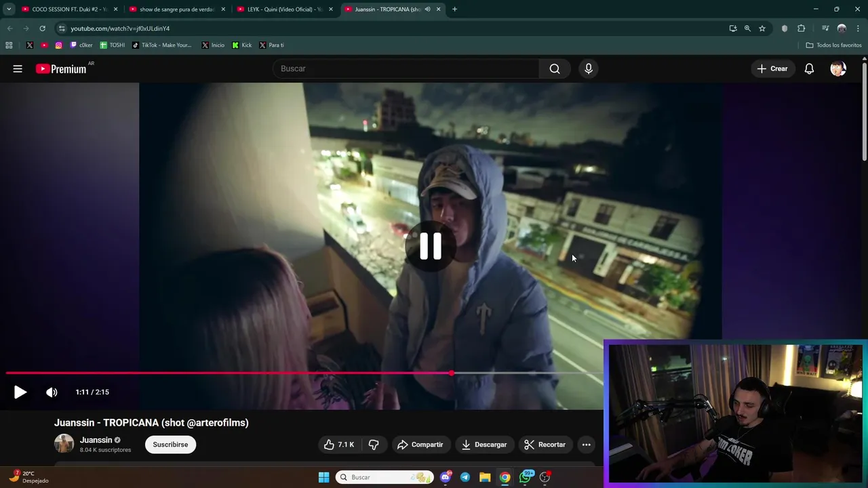This screenshot has height=488, width=868.
Task: Click the youtube.com URL in address bar
Action: (x=120, y=28)
